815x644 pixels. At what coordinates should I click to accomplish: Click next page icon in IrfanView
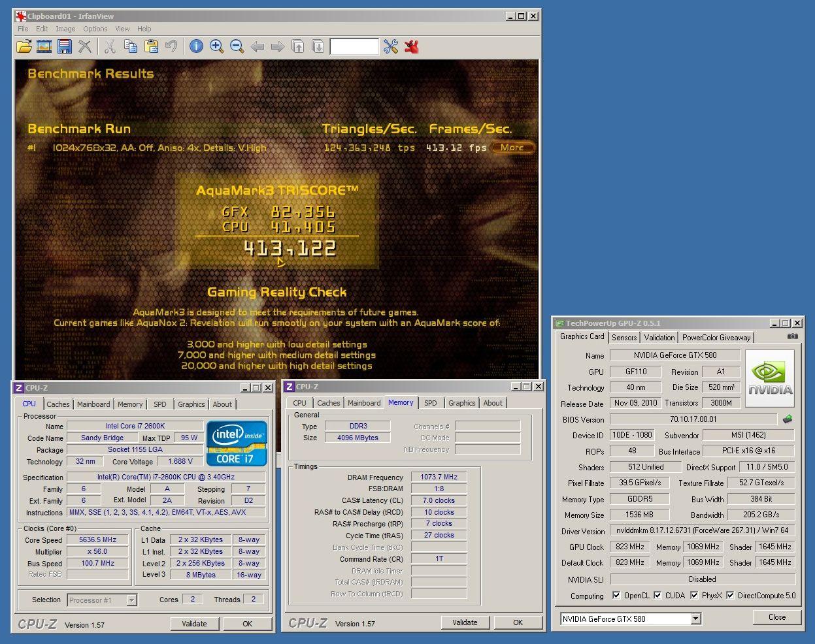click(318, 46)
